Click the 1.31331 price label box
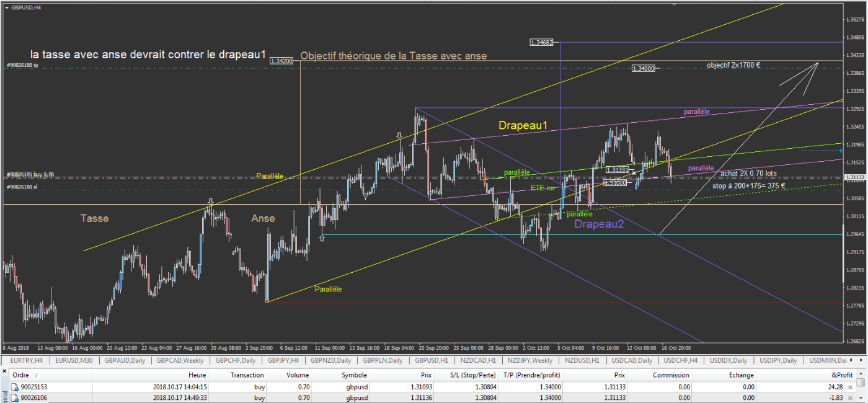 (x=618, y=169)
